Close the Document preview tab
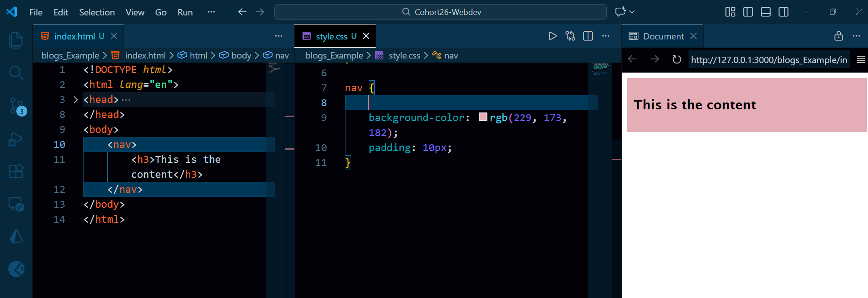Image resolution: width=868 pixels, height=298 pixels. pyautogui.click(x=694, y=36)
